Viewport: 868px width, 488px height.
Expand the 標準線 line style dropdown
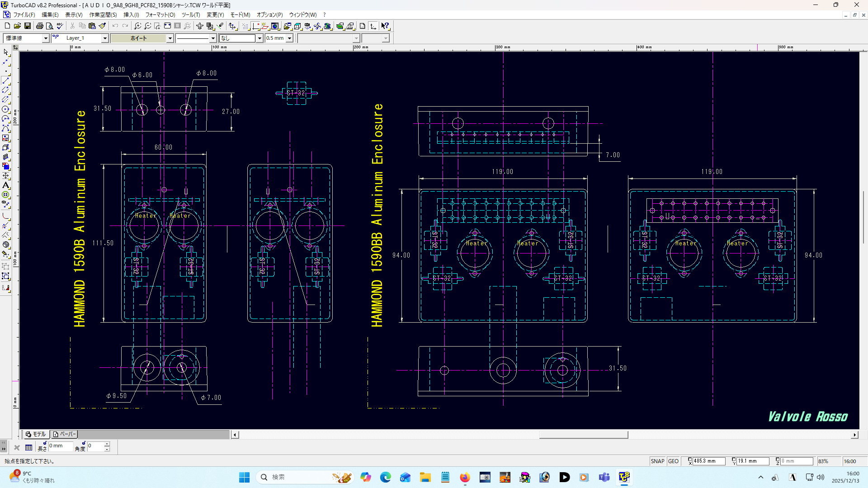click(45, 38)
